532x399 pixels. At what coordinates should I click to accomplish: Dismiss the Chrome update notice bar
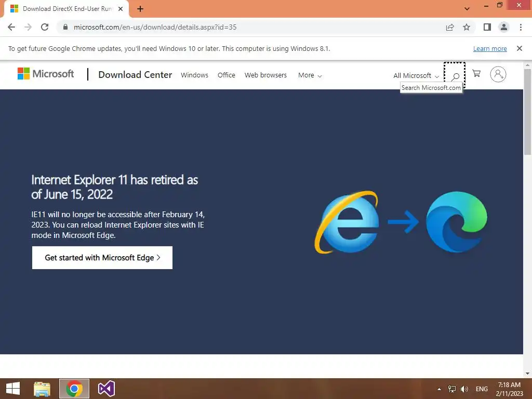pyautogui.click(x=520, y=48)
